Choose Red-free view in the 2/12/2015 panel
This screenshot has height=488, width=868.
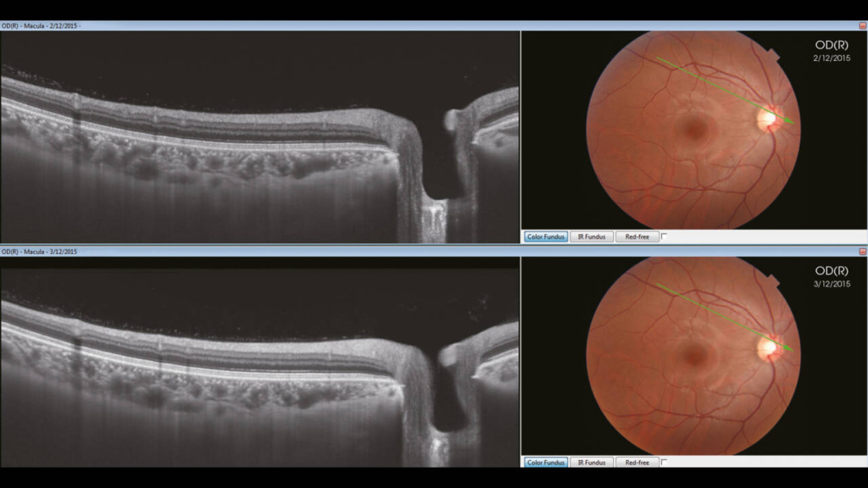637,237
